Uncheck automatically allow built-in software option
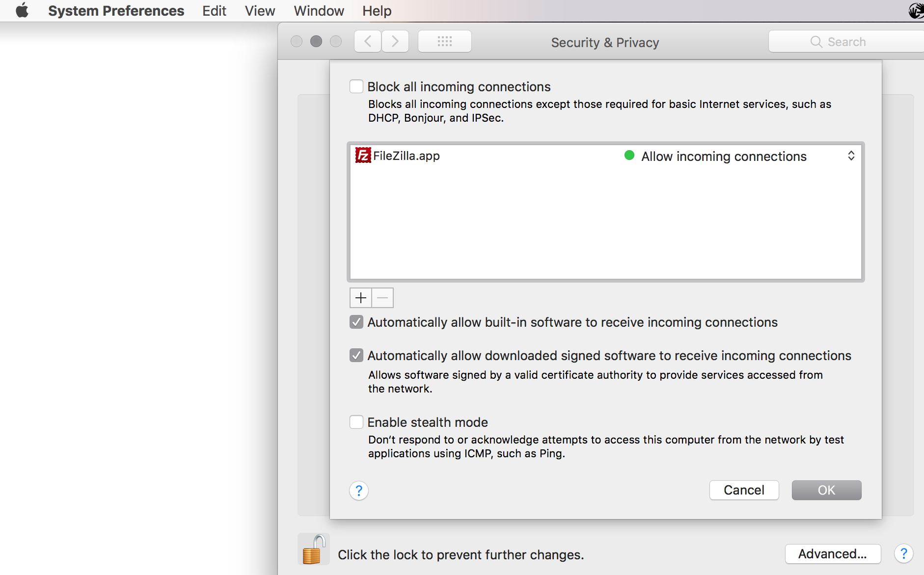This screenshot has height=575, width=924. click(356, 322)
